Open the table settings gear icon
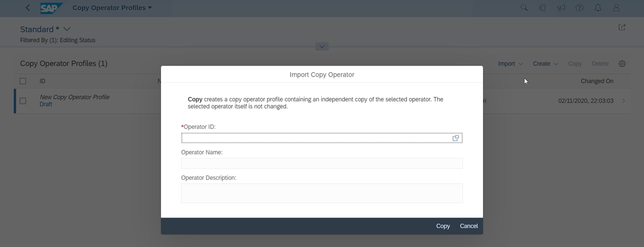 tap(622, 64)
